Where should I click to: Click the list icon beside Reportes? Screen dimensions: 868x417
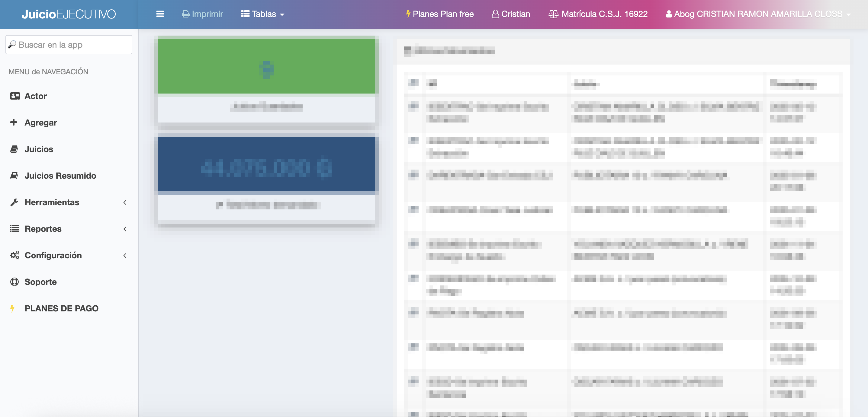click(14, 228)
